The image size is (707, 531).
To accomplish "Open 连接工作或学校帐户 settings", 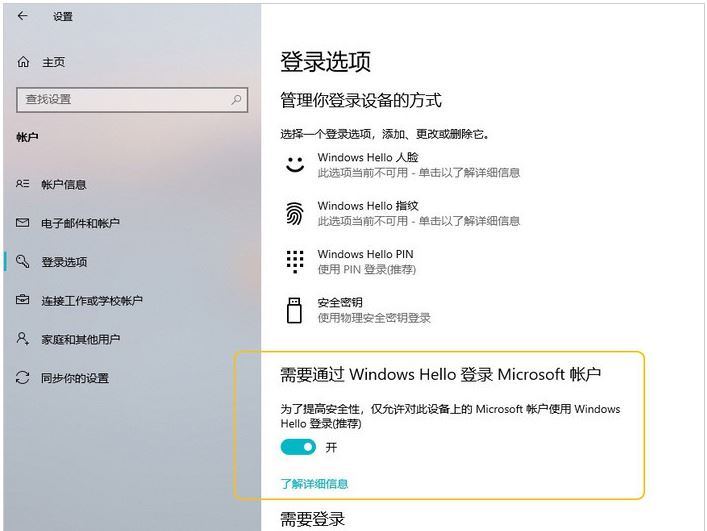I will (92, 300).
